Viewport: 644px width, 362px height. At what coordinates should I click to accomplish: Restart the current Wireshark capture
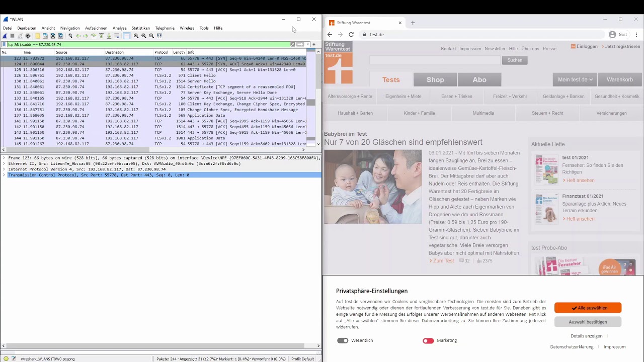[20, 36]
